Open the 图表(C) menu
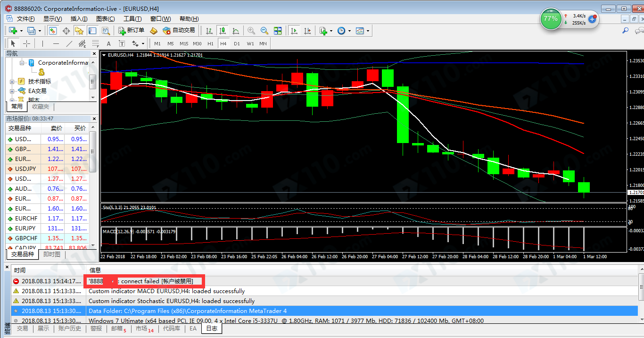 point(105,19)
